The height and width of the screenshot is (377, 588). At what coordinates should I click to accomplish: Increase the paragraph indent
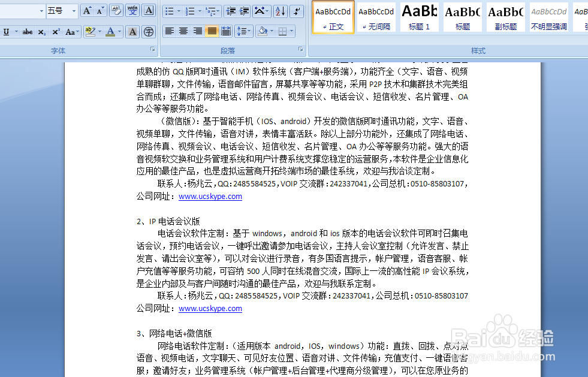coord(244,11)
